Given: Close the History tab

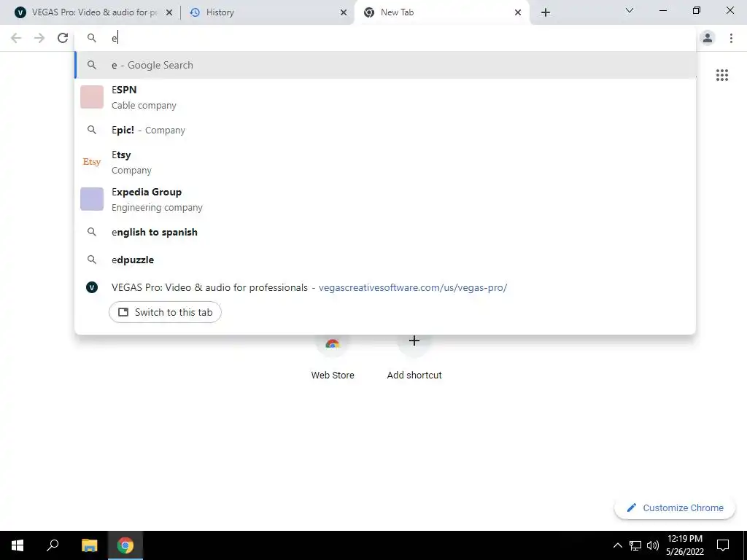Looking at the screenshot, I should 344,13.
